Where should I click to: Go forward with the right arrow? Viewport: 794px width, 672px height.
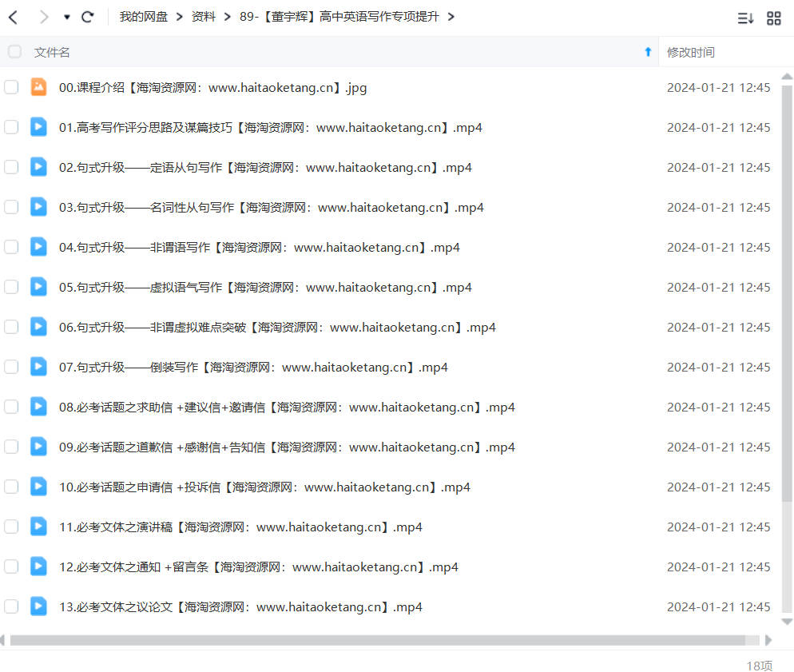[44, 18]
